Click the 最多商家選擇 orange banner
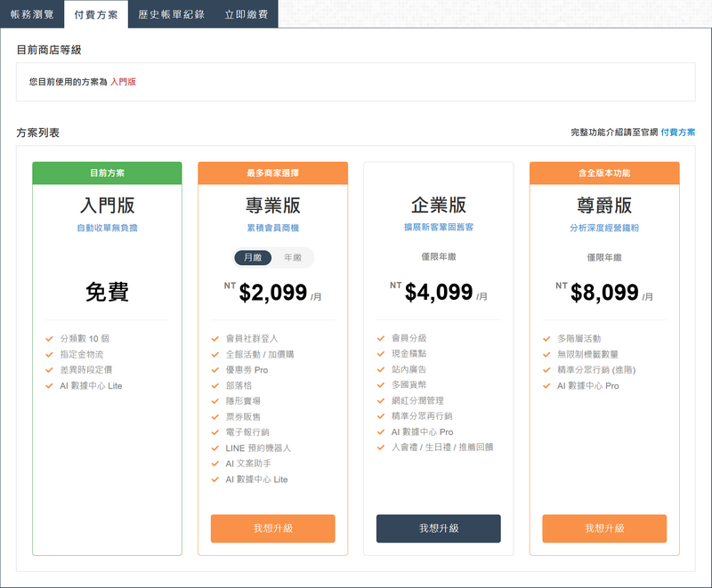This screenshot has height=588, width=712. [x=272, y=173]
